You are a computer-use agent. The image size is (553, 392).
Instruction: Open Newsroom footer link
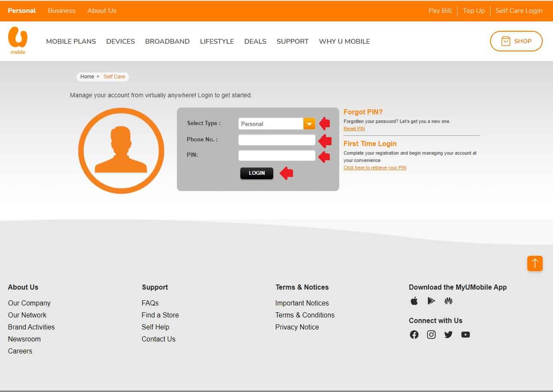24,339
